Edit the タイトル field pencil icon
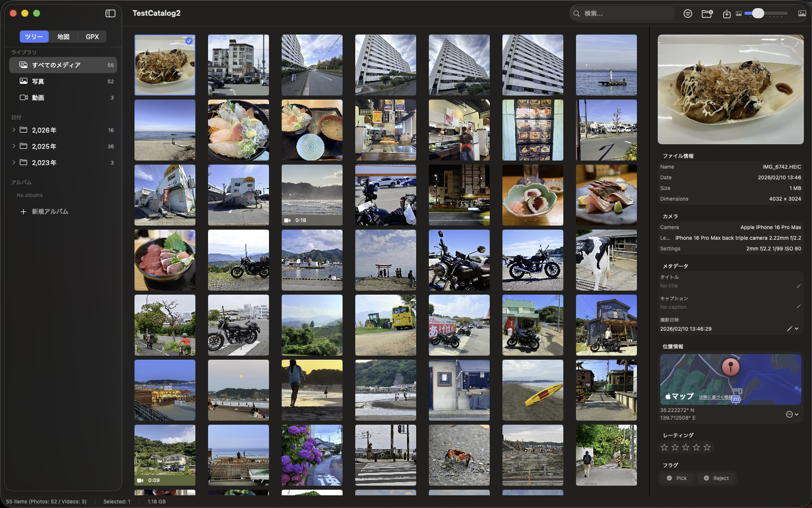The image size is (812, 508). [x=798, y=286]
